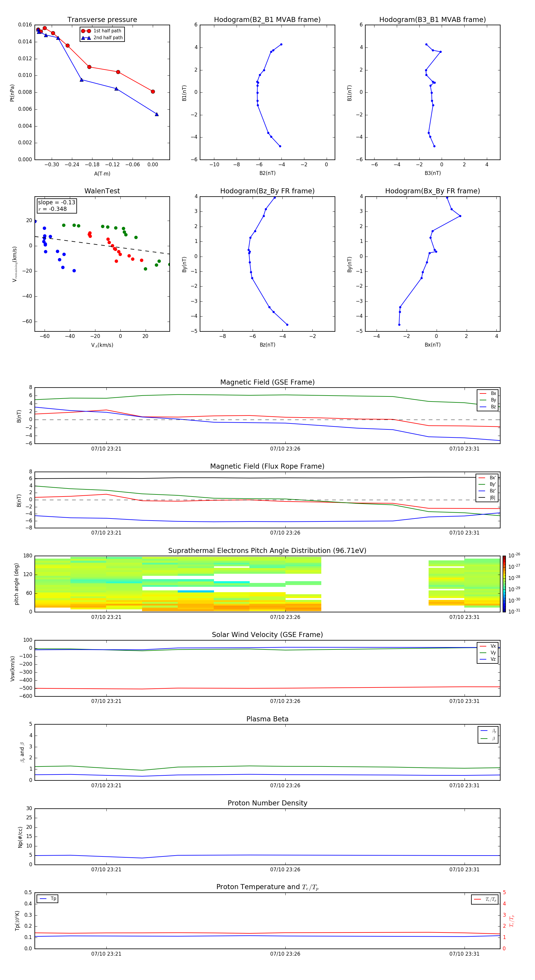Click the 'Bx(nT)' x-axis label

432,345
